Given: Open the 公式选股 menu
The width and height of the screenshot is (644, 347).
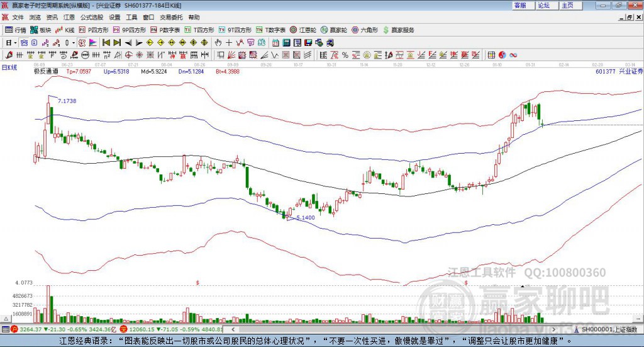Looking at the screenshot, I should 92,17.
